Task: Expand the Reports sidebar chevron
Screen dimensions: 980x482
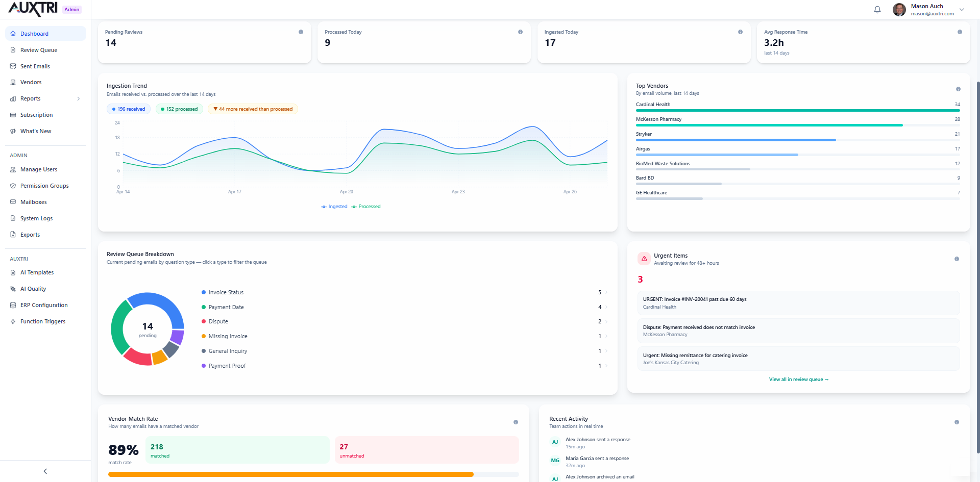Action: tap(78, 98)
